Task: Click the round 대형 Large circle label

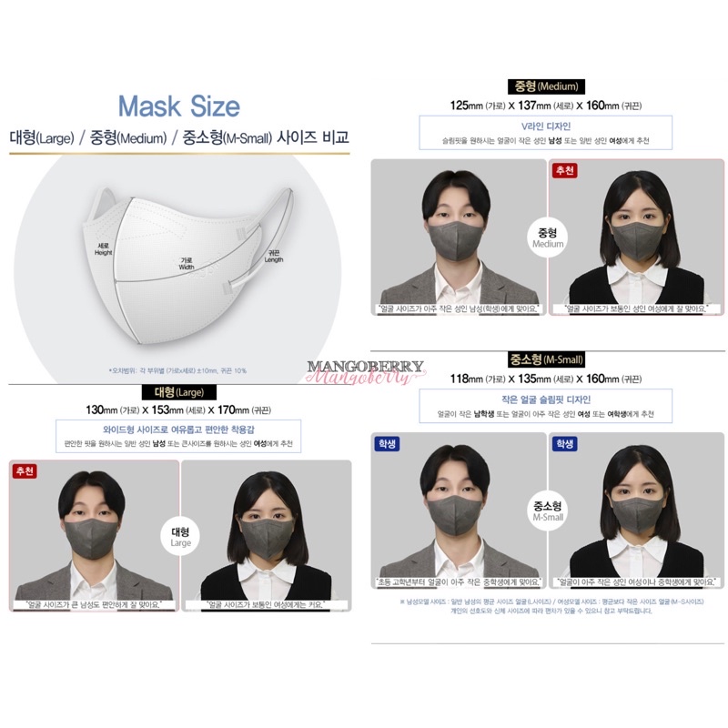Action: (180, 537)
